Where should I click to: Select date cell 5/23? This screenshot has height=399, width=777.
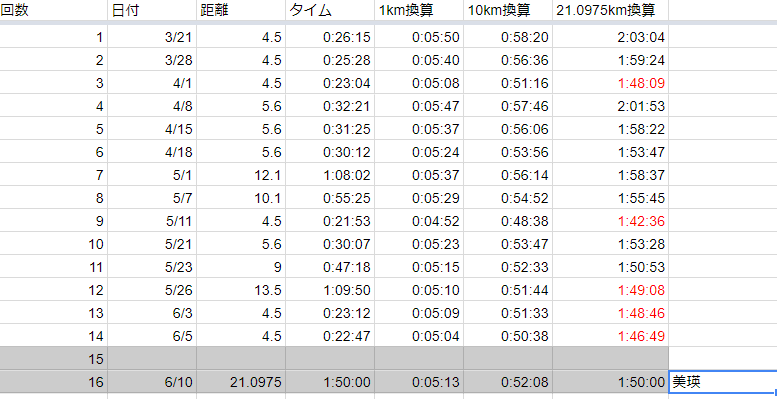coord(152,267)
